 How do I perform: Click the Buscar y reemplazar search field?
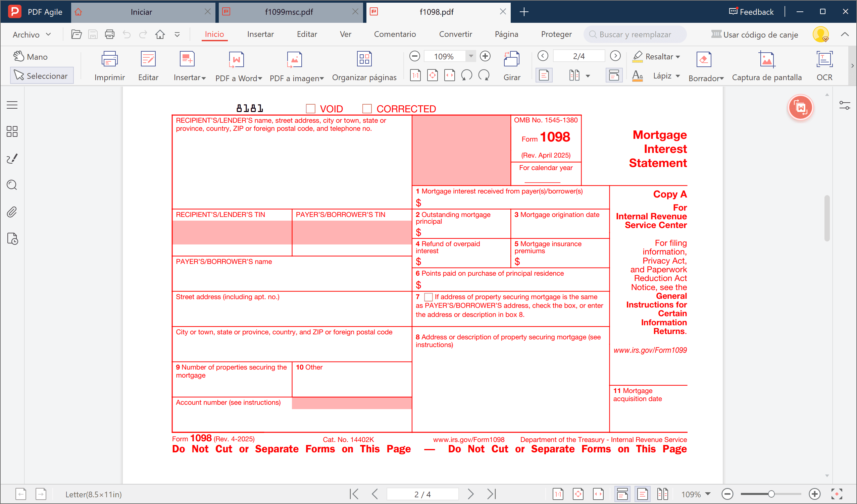(635, 35)
